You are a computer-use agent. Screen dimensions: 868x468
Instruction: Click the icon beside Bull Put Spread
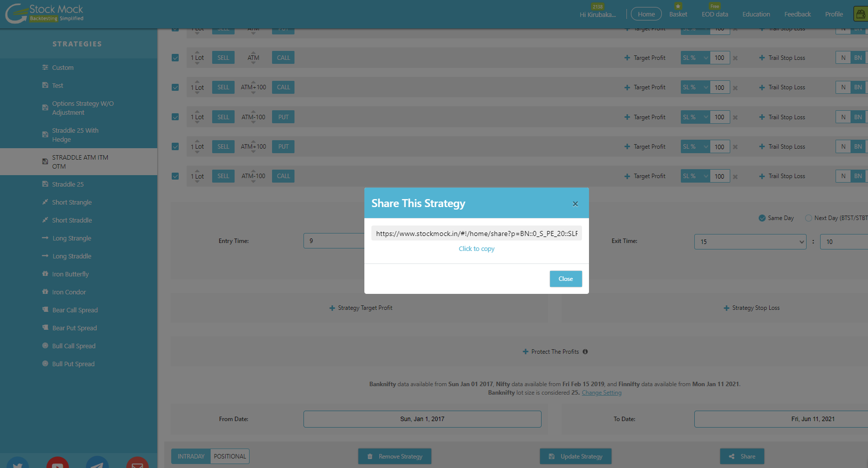45,364
